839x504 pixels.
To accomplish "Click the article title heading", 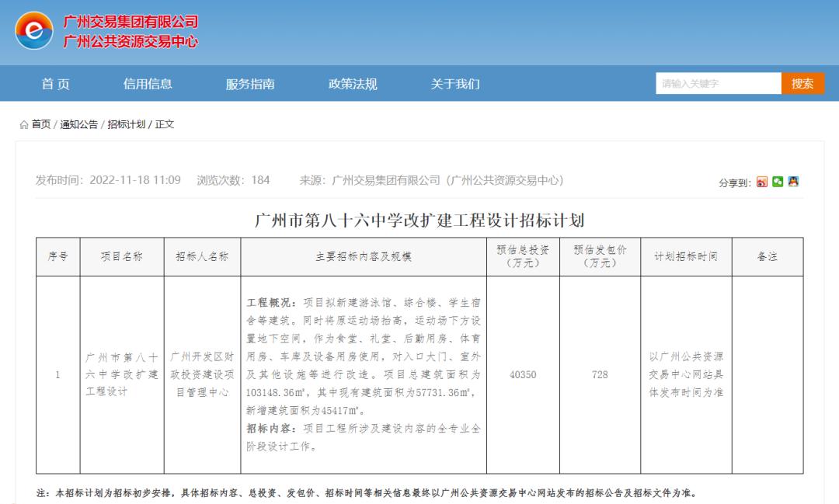I will click(x=419, y=220).
